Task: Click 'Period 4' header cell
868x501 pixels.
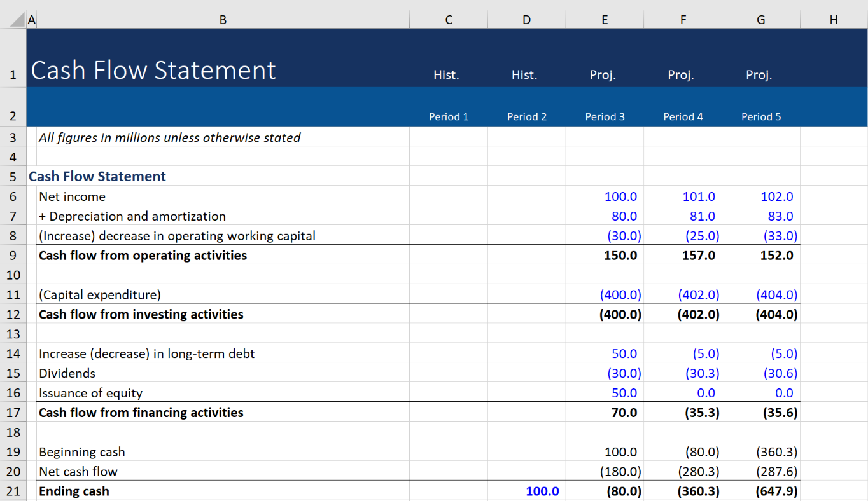Action: [683, 116]
